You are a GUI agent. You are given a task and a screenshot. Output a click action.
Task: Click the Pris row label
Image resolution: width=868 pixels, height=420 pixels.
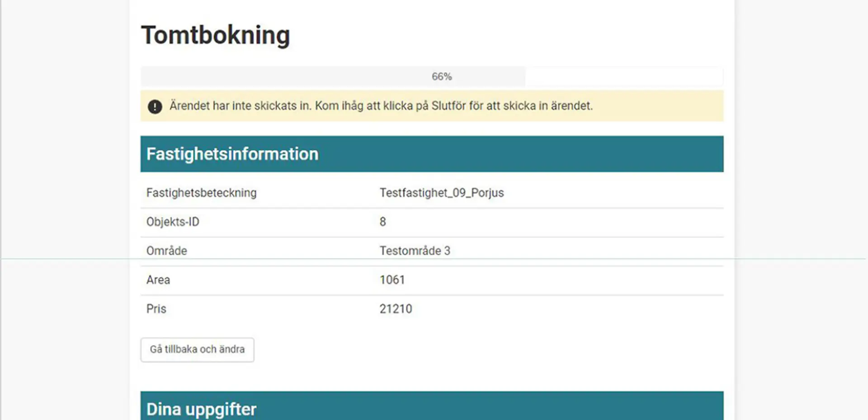click(156, 309)
